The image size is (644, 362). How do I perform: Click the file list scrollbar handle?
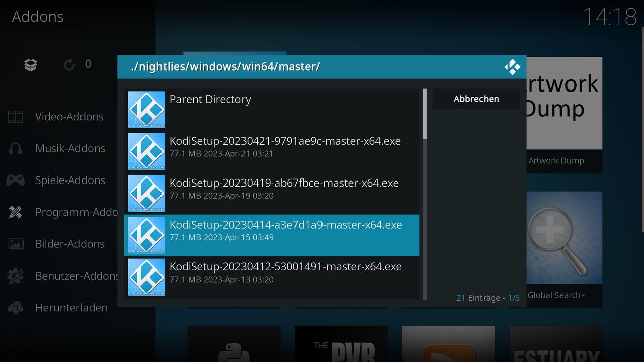point(425,114)
